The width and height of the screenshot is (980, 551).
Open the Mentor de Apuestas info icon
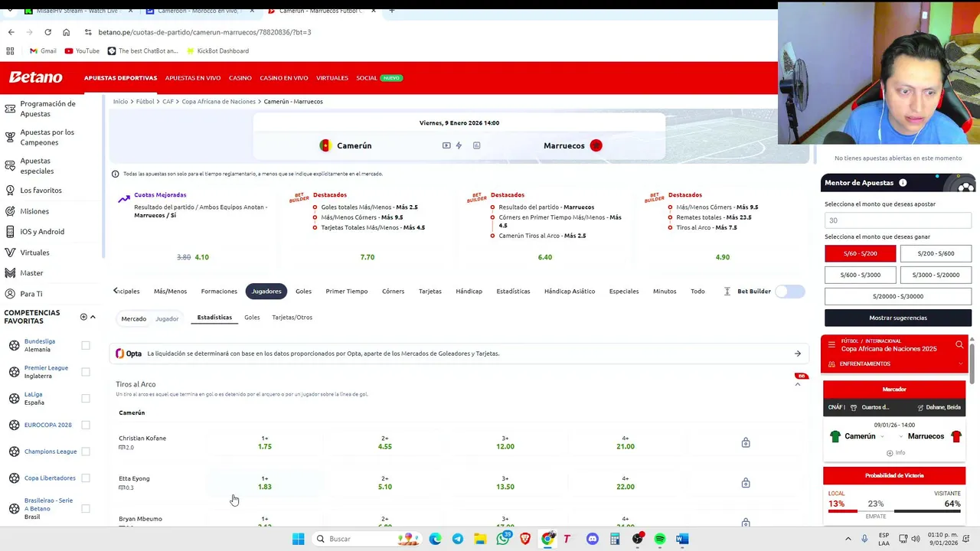(x=903, y=183)
